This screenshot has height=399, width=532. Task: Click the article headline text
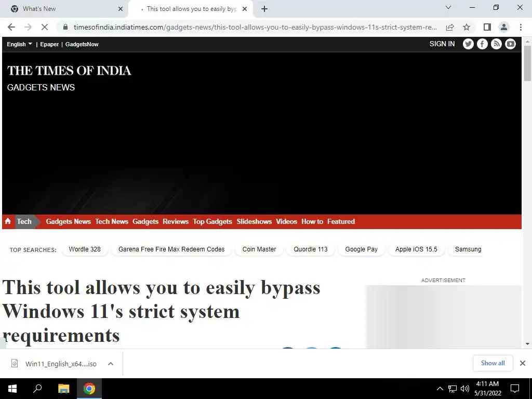pyautogui.click(x=161, y=311)
